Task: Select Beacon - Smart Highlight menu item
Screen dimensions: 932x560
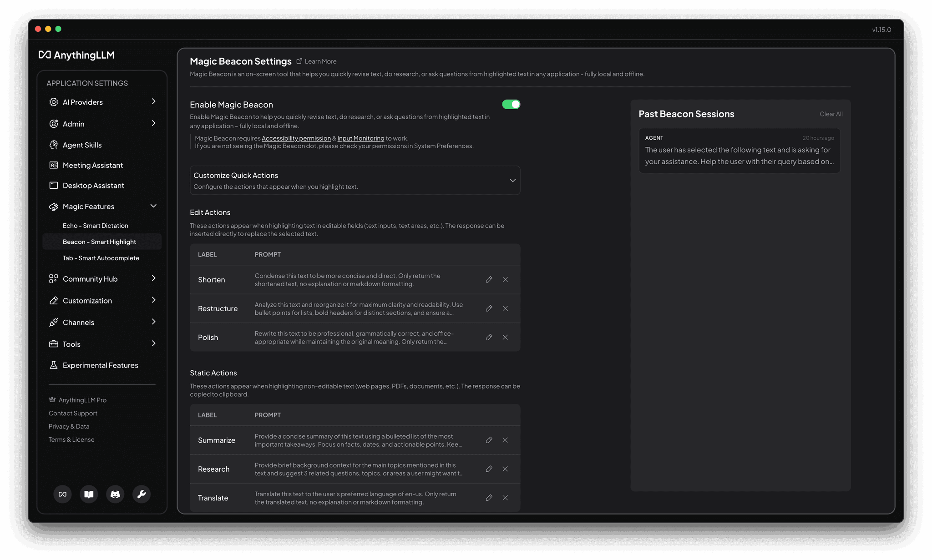Action: [x=102, y=242]
